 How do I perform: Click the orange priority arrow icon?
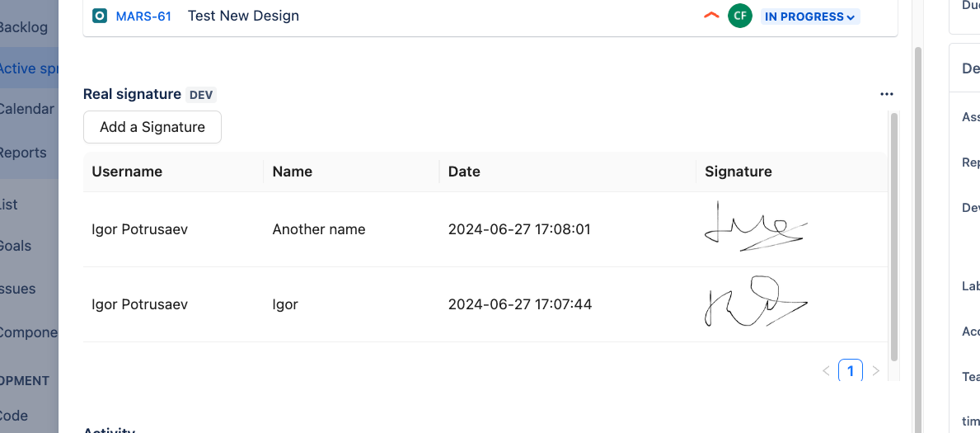[711, 16]
